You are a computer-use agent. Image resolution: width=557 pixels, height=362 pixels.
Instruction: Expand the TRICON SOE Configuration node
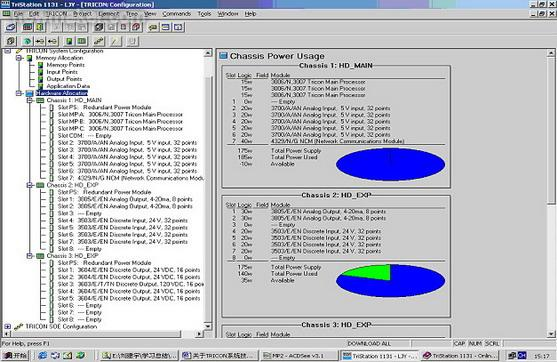[x=7, y=326]
